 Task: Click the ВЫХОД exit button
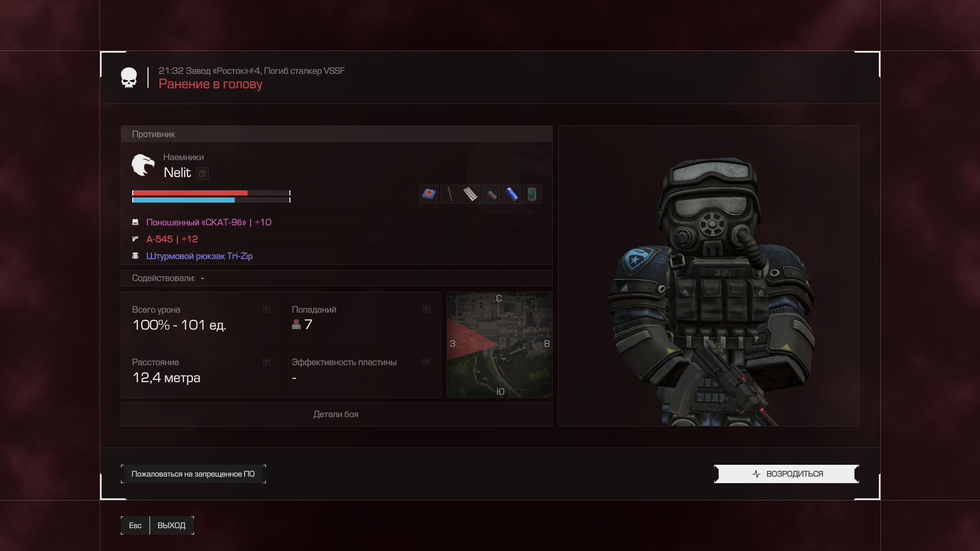point(171,525)
